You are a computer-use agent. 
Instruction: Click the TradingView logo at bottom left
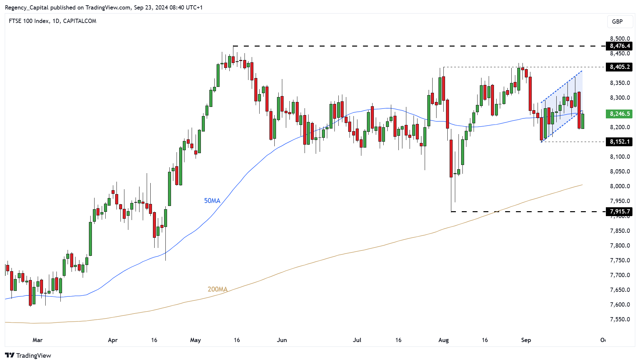point(28,355)
